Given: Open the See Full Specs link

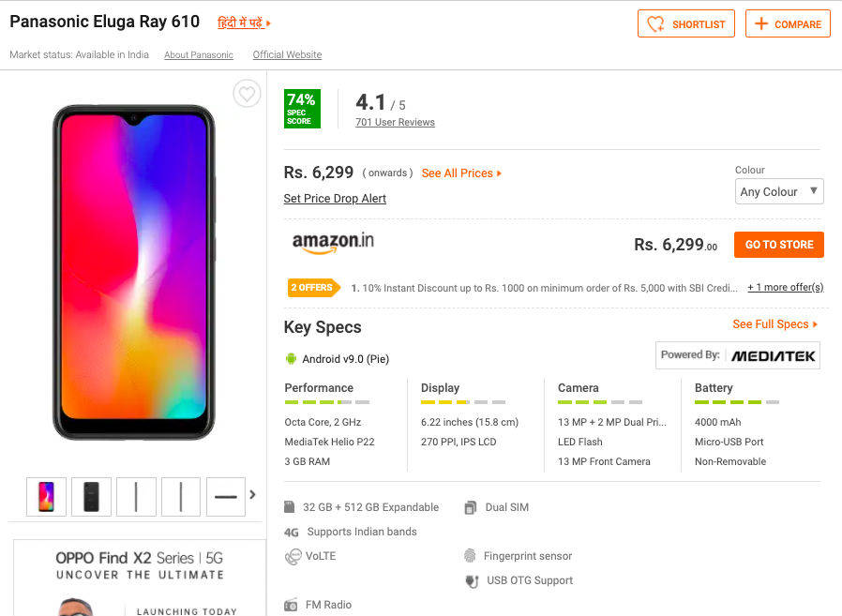Looking at the screenshot, I should [774, 324].
